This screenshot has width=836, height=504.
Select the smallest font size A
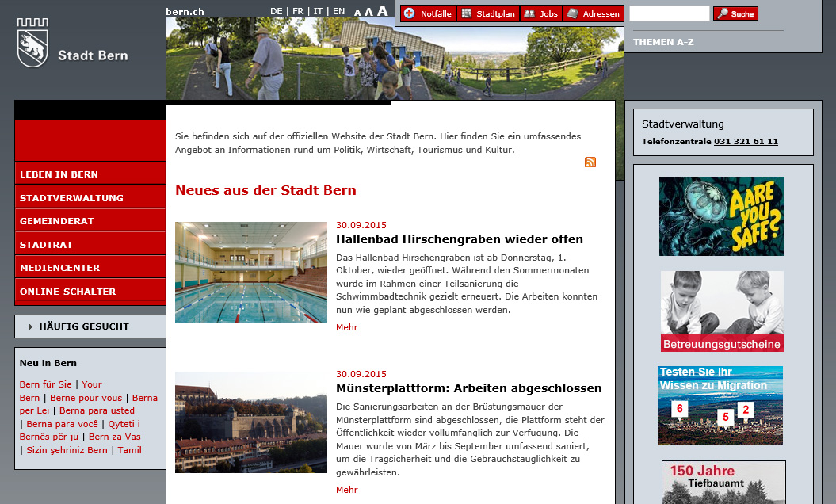[x=357, y=13]
